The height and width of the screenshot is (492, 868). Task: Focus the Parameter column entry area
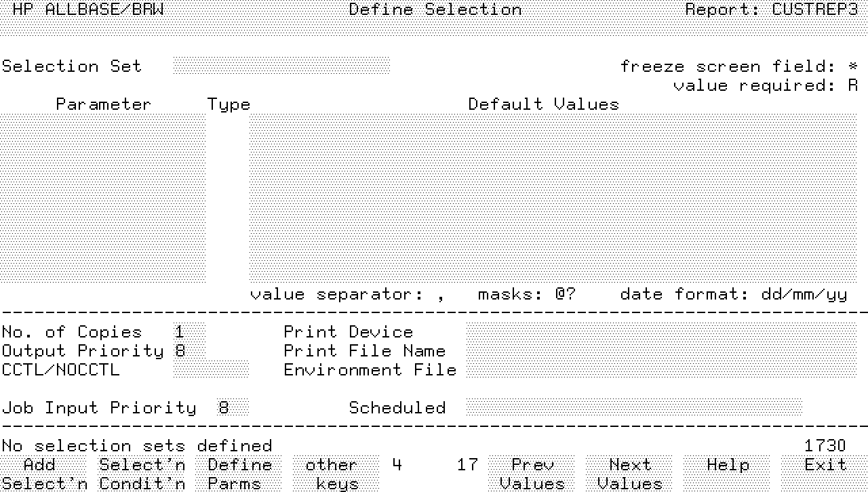[103, 198]
